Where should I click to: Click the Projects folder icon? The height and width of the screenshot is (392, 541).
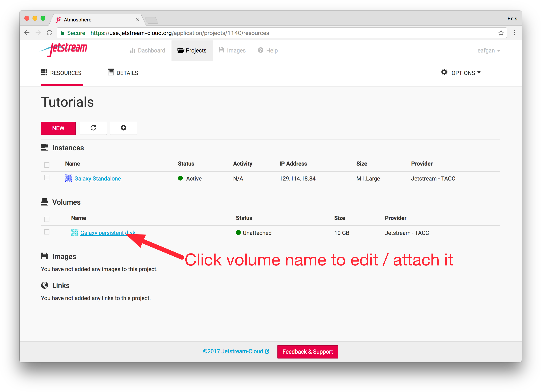click(181, 50)
